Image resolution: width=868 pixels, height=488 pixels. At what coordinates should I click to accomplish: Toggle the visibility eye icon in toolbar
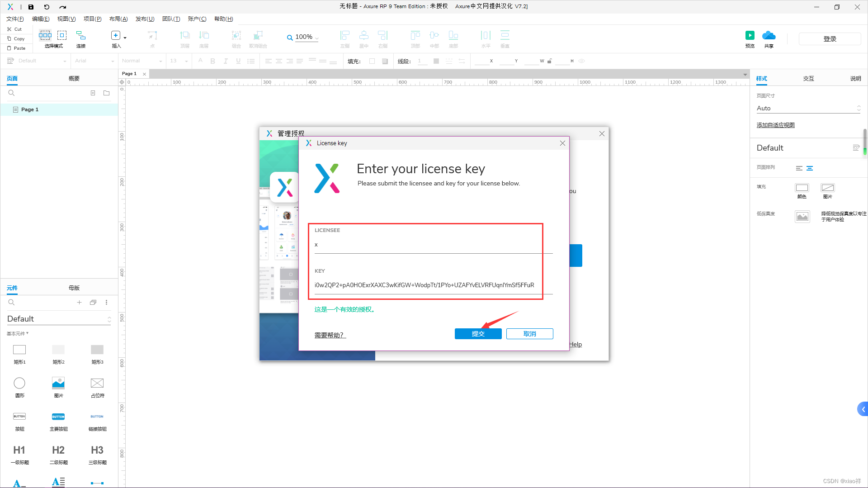582,61
